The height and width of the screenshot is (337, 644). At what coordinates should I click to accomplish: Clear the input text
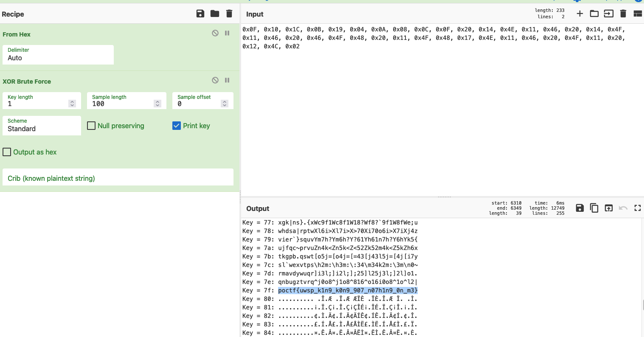(623, 13)
